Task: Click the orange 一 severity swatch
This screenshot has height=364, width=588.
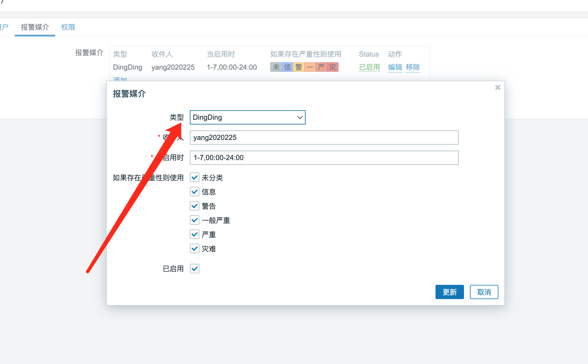Action: pos(310,67)
